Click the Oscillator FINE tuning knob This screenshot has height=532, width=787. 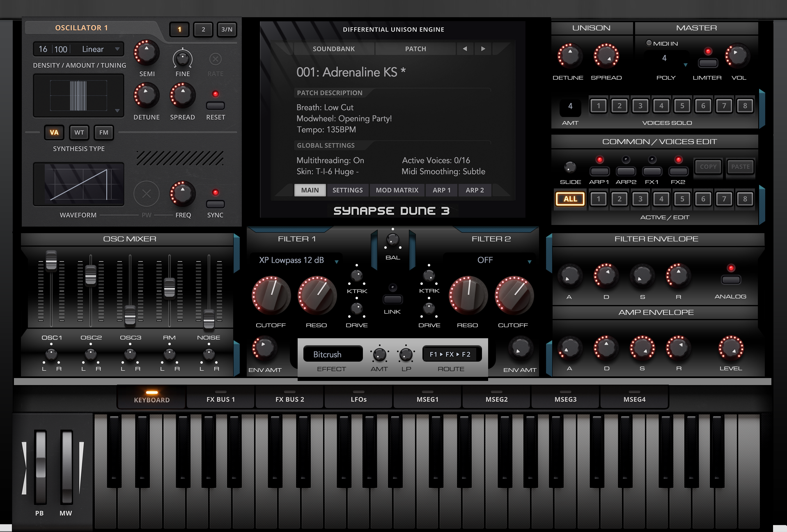pyautogui.click(x=182, y=58)
